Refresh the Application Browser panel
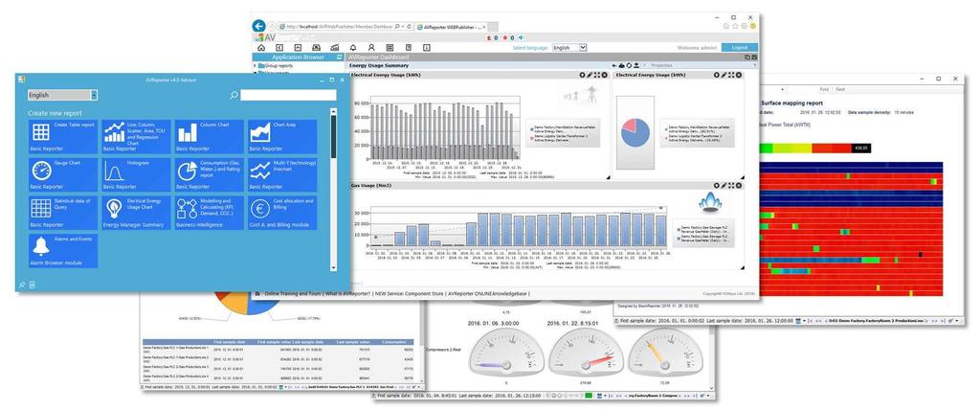 coord(340,57)
